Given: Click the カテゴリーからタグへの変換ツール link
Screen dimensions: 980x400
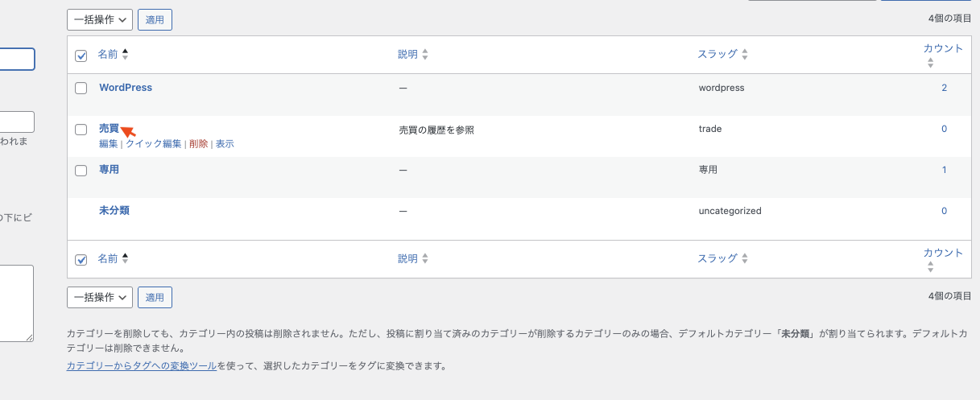Looking at the screenshot, I should click(141, 366).
